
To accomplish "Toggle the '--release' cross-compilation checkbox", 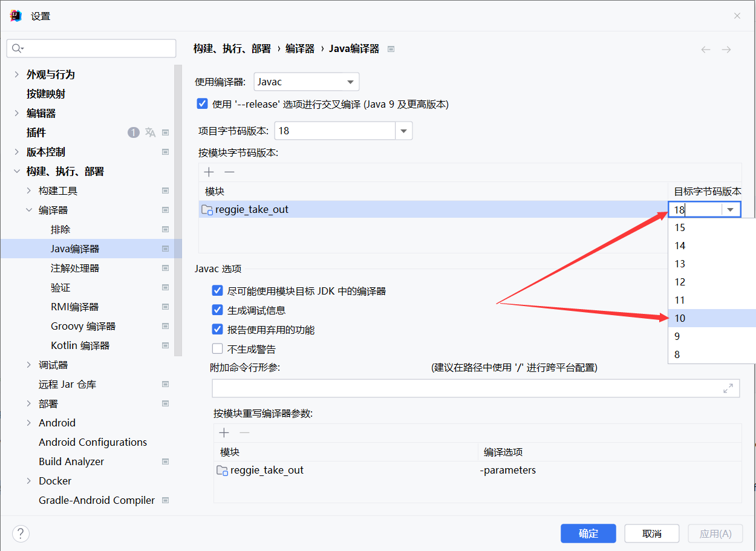I will pyautogui.click(x=203, y=103).
